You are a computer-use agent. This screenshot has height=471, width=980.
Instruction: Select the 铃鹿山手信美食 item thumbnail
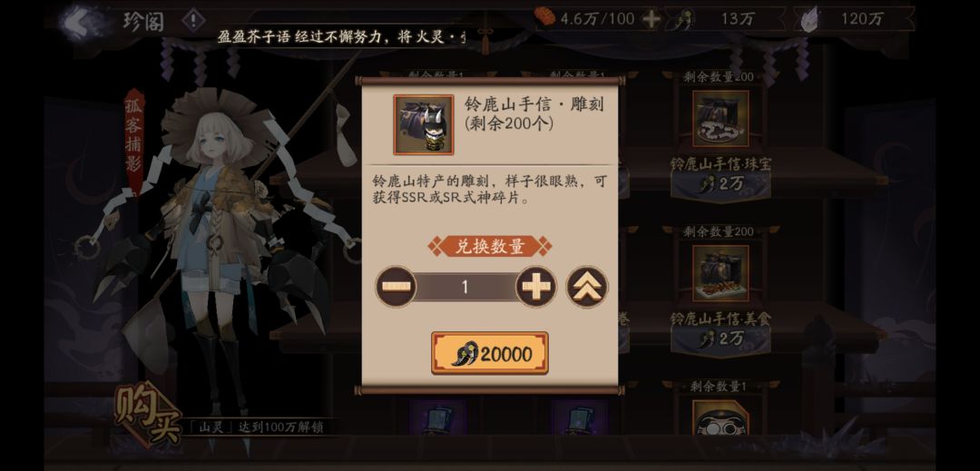[x=720, y=273]
